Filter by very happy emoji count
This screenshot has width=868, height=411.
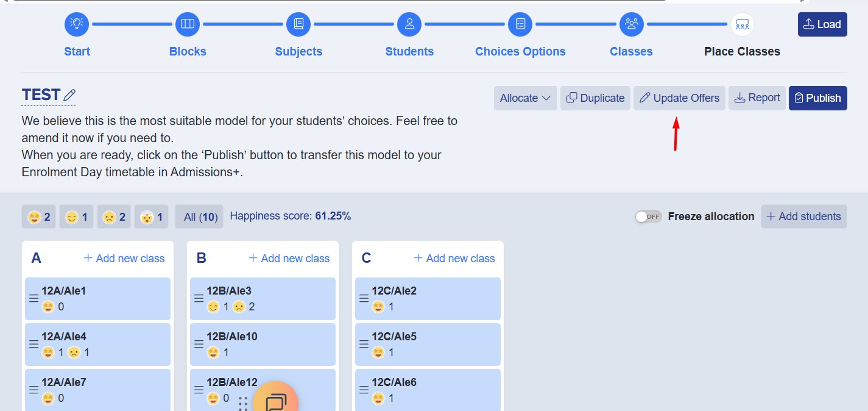pyautogui.click(x=39, y=216)
